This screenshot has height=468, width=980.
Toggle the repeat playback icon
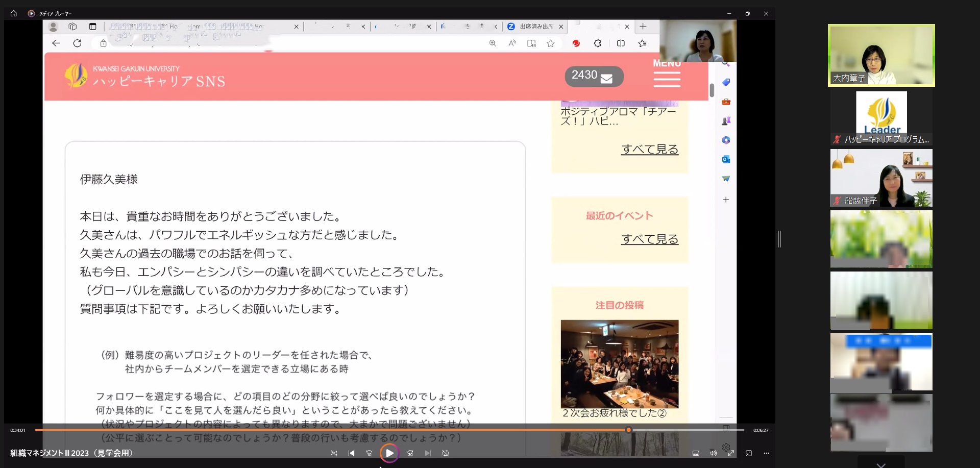coord(446,453)
